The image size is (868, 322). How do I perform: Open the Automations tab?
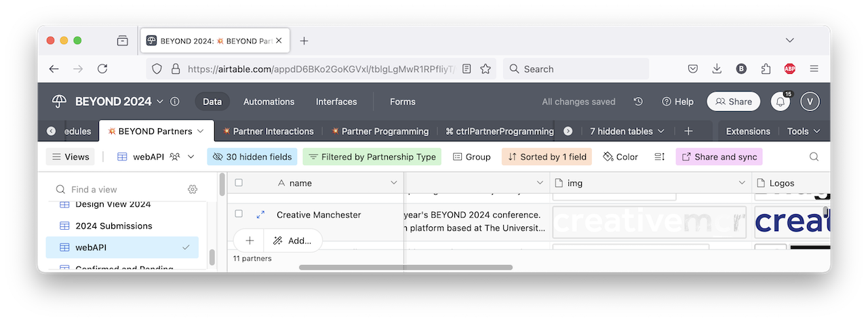269,102
